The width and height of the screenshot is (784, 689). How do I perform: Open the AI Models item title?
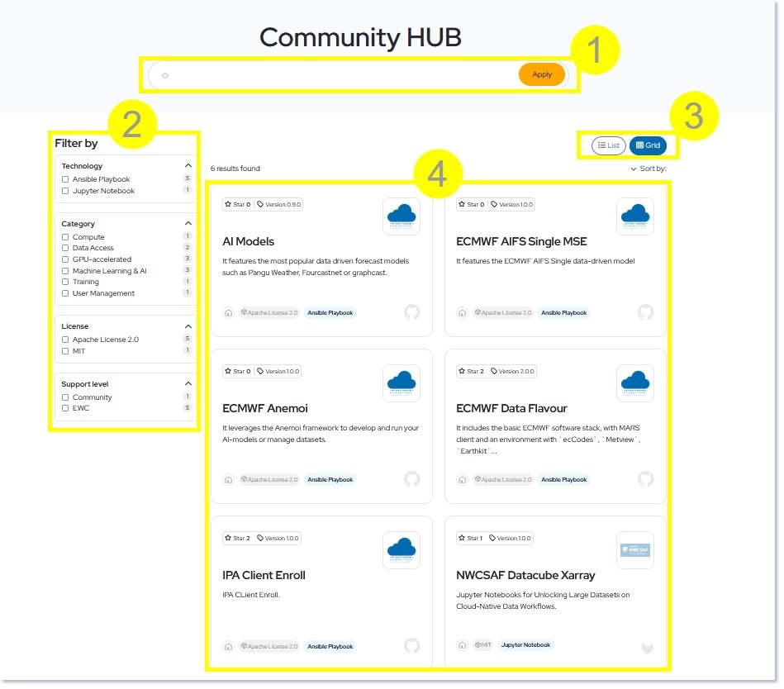[x=249, y=242]
